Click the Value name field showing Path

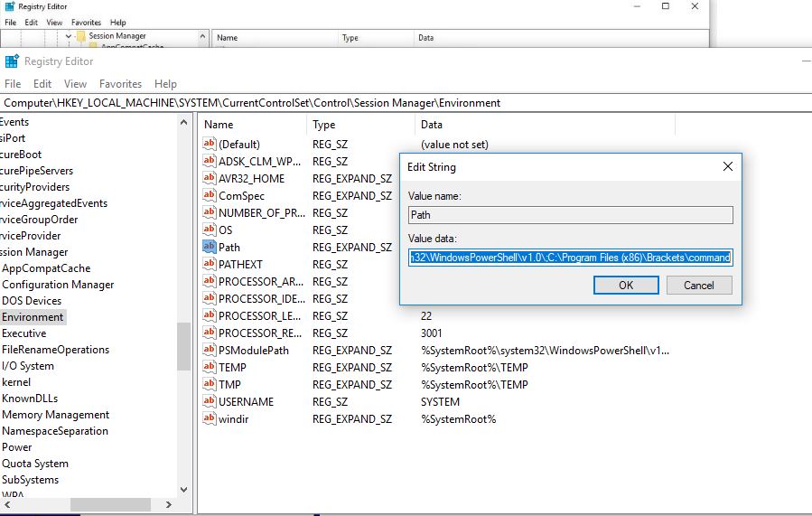click(570, 215)
